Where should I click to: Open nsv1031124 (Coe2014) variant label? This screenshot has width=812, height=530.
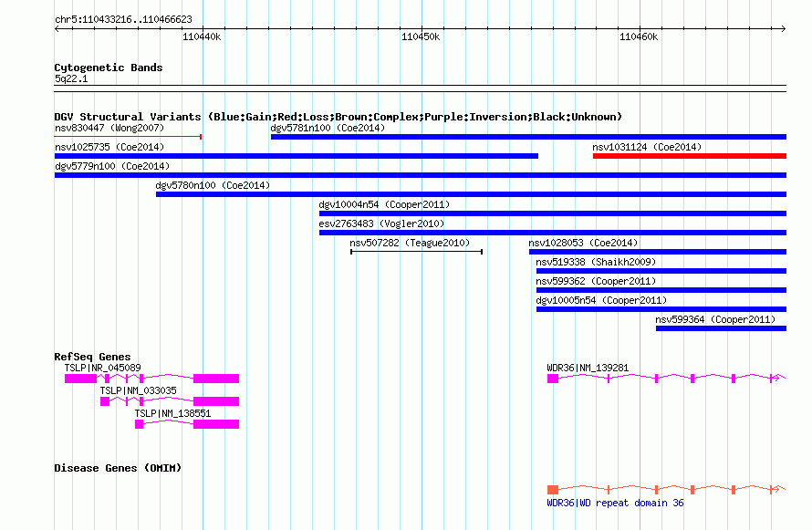coord(647,147)
